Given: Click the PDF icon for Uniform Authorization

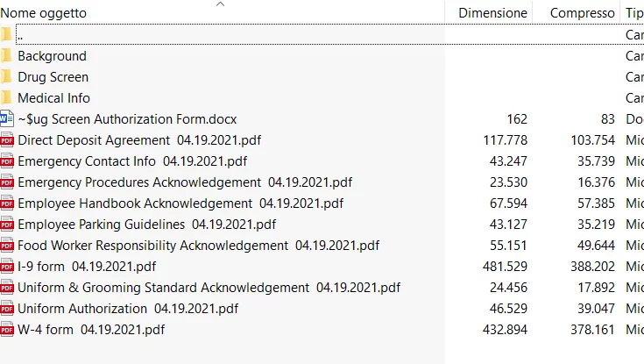Looking at the screenshot, I should 7,309.
